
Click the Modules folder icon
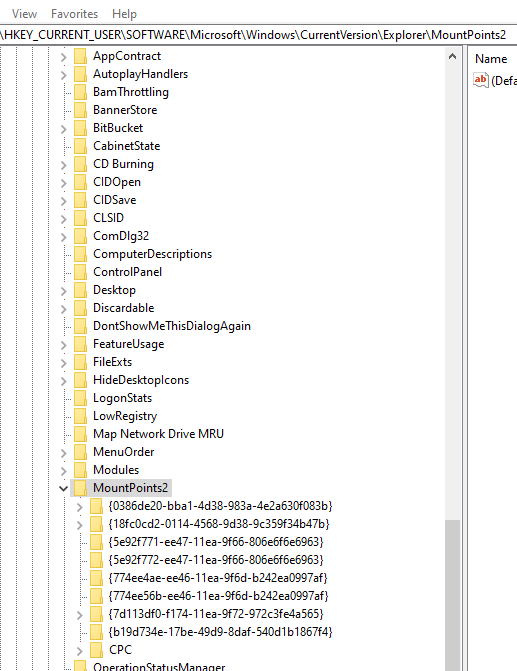coord(80,469)
